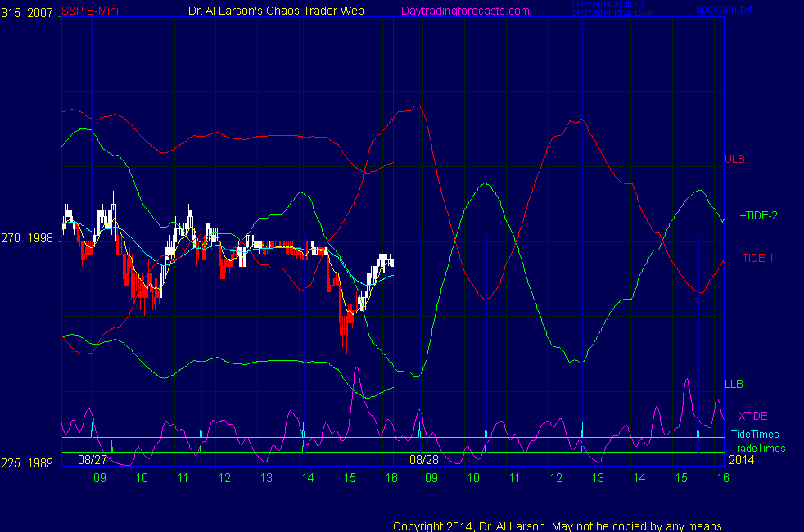
Task: Click the 270 1998 price axis label
Action: [27, 238]
